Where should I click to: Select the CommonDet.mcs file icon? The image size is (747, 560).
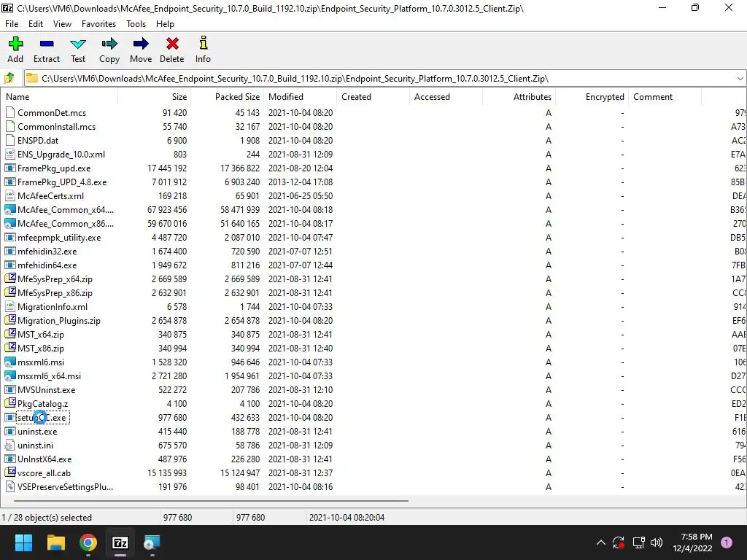tap(9, 113)
